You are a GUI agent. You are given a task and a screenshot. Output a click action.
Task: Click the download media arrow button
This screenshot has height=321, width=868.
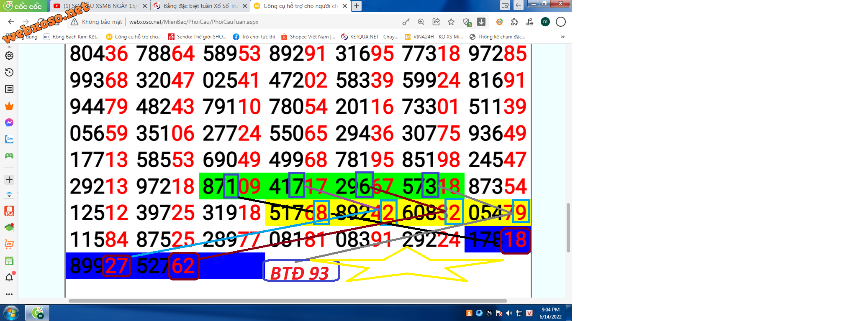coord(481,22)
